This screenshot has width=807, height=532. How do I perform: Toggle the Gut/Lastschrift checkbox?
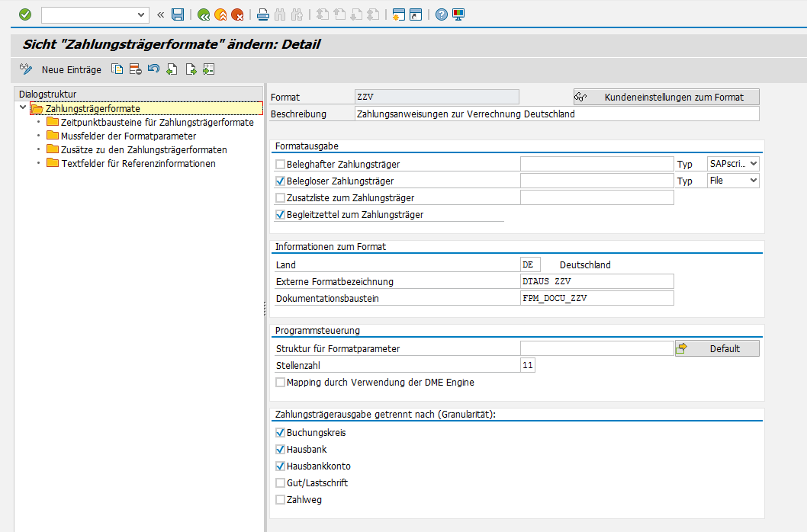[281, 483]
